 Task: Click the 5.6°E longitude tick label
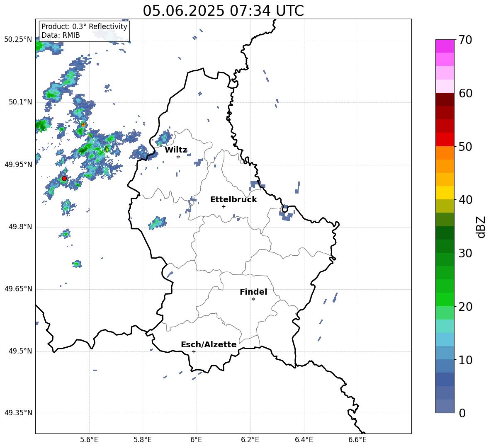click(x=89, y=440)
